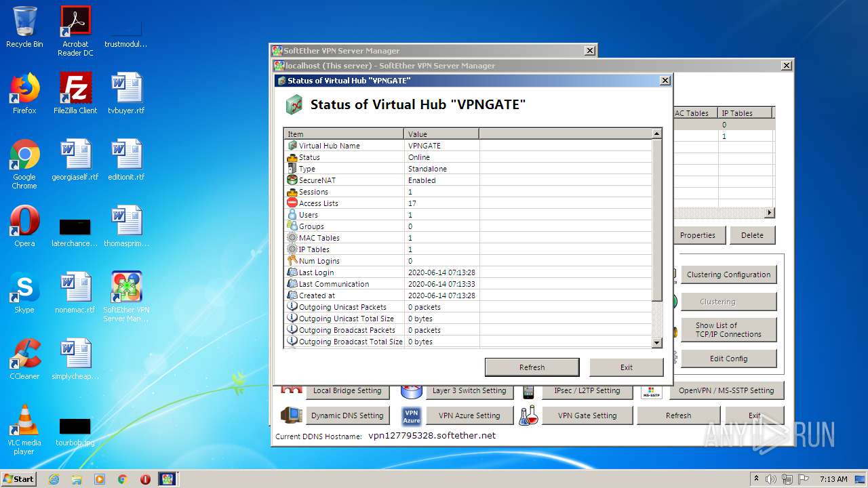Open tvbuyer.rtf desktop file
Viewport: 868px width, 488px height.
click(126, 94)
